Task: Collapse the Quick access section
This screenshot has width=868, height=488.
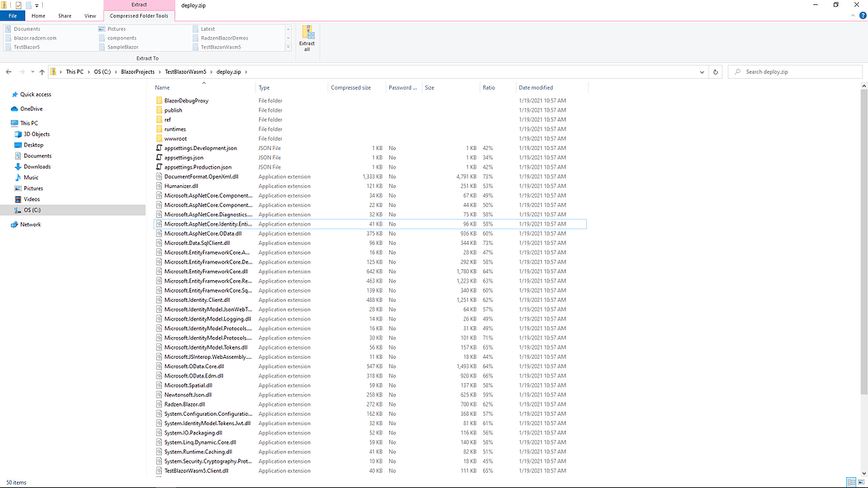Action: [7, 94]
